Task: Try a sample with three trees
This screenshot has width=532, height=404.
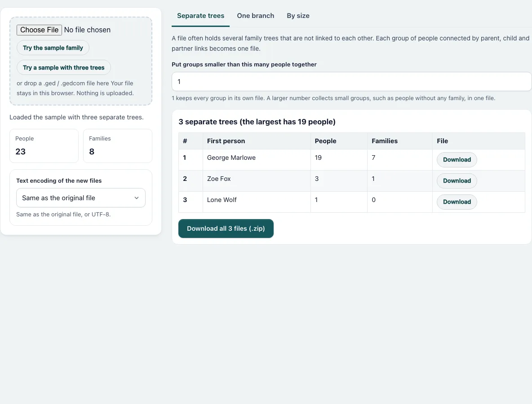Action: (x=64, y=67)
